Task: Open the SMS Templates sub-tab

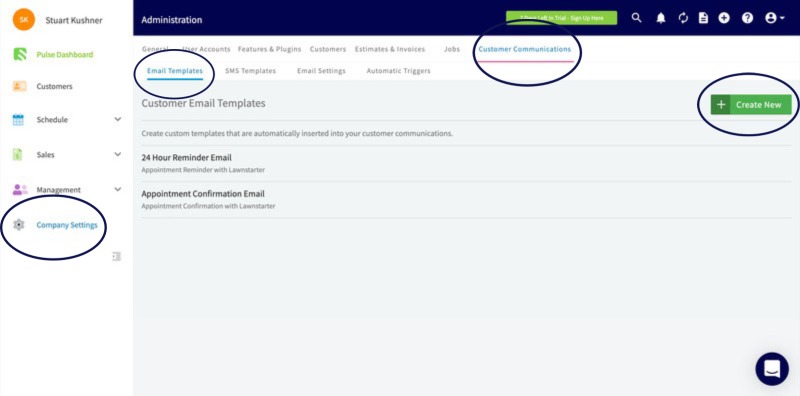Action: [x=251, y=71]
